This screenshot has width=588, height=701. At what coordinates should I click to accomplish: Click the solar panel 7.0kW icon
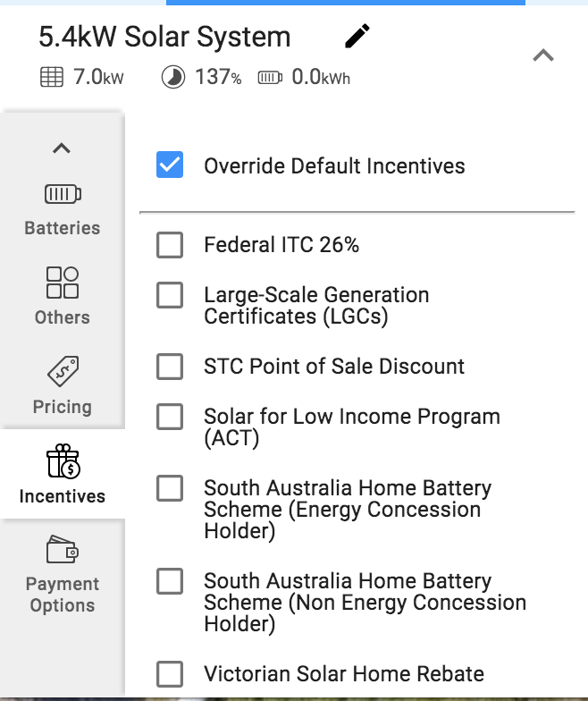coord(52,77)
